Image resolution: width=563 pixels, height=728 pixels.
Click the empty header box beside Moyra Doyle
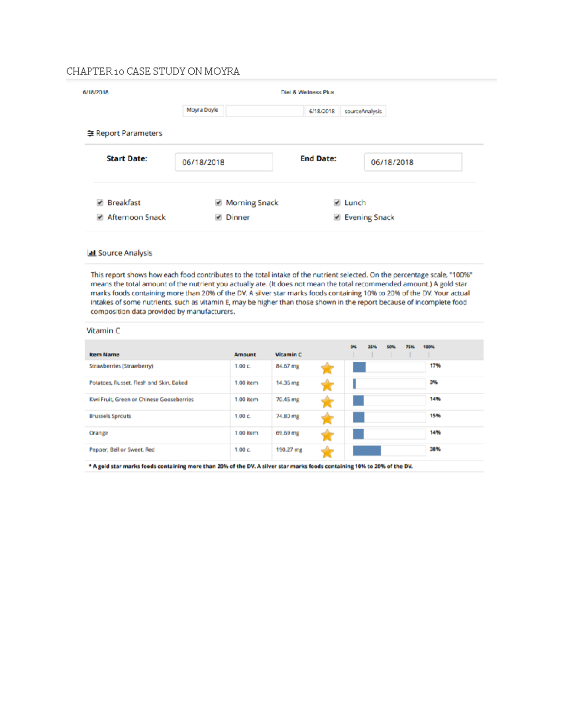click(x=265, y=111)
